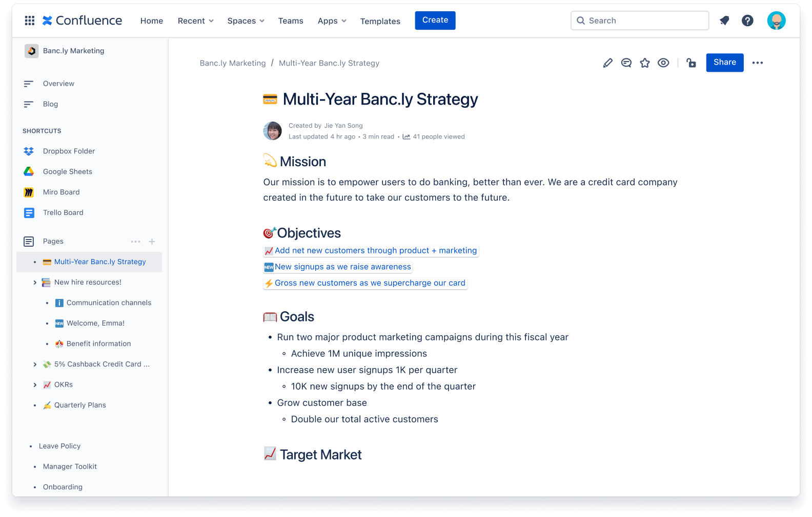The height and width of the screenshot is (517, 812).
Task: Click the page analytics chart icon
Action: [x=407, y=137]
